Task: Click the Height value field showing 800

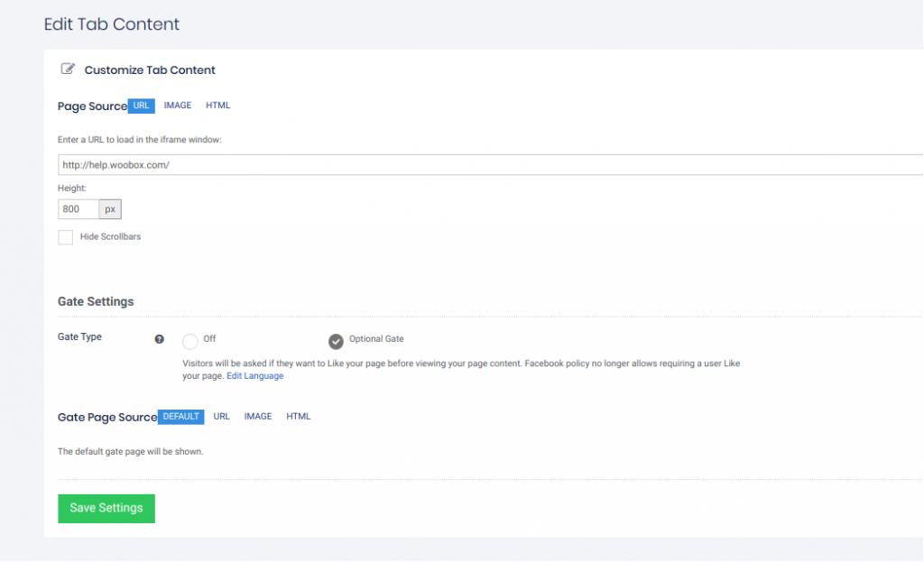Action: point(78,209)
